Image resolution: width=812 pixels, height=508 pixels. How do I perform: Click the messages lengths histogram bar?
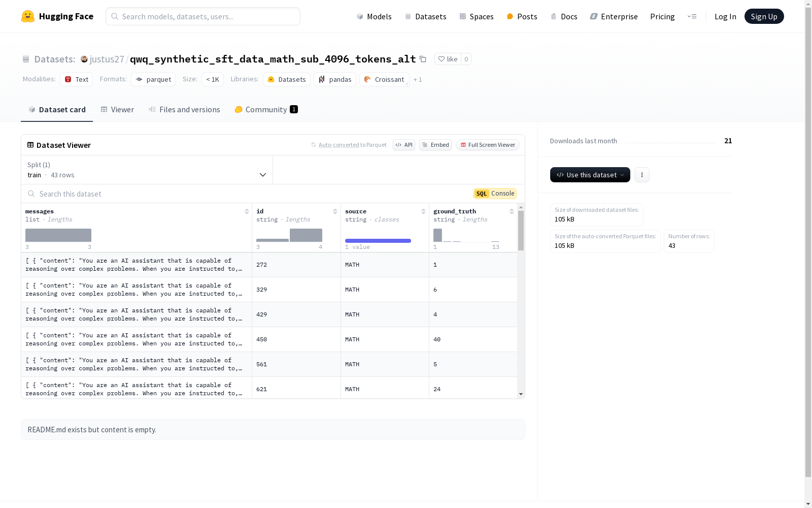point(58,235)
